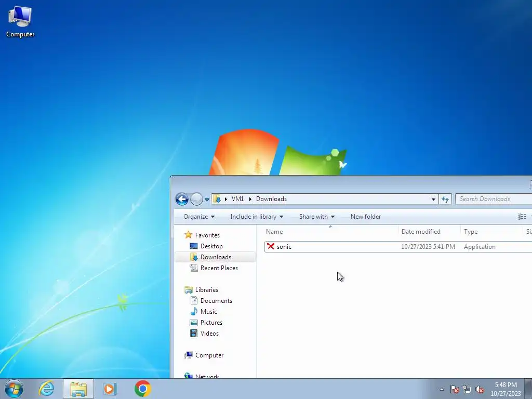Image resolution: width=532 pixels, height=399 pixels.
Task: Open the Action Center flag icon
Action: tap(455, 389)
